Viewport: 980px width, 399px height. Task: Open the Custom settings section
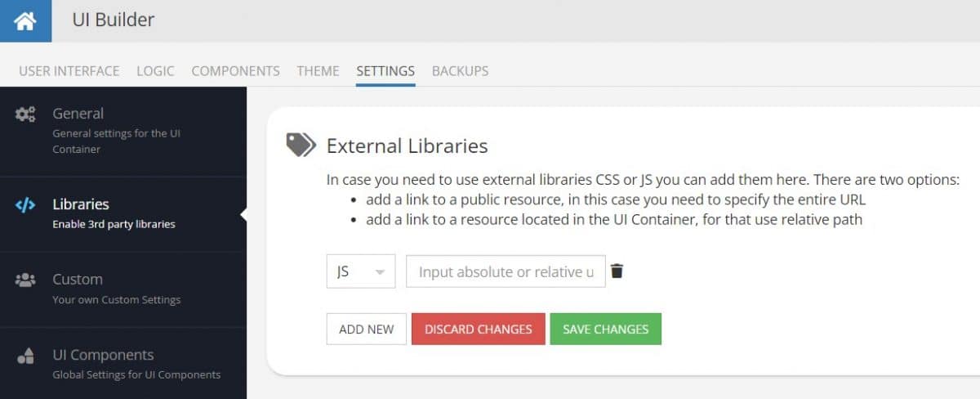pyautogui.click(x=123, y=289)
